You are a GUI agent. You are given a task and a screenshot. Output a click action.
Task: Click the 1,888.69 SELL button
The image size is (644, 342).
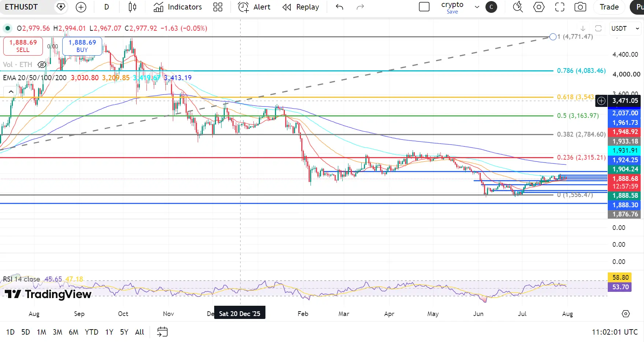coord(23,46)
